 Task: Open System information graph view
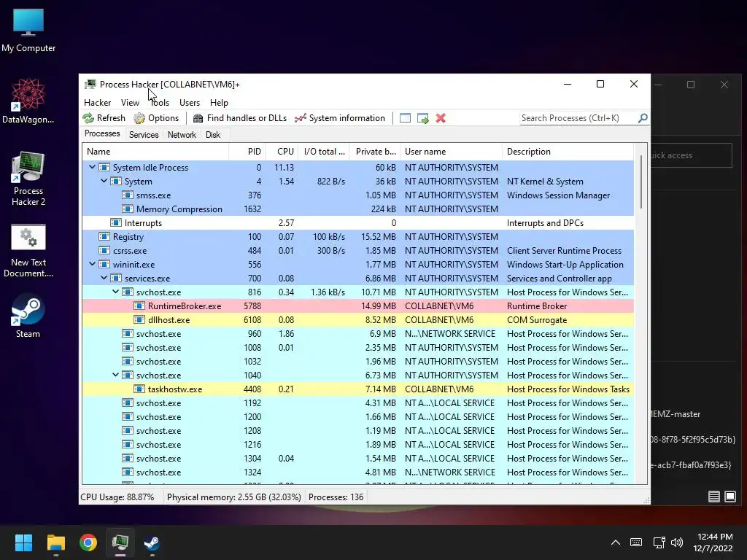(340, 118)
